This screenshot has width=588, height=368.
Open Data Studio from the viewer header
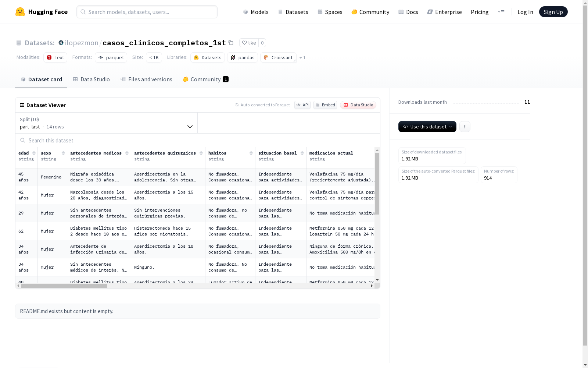click(x=358, y=105)
